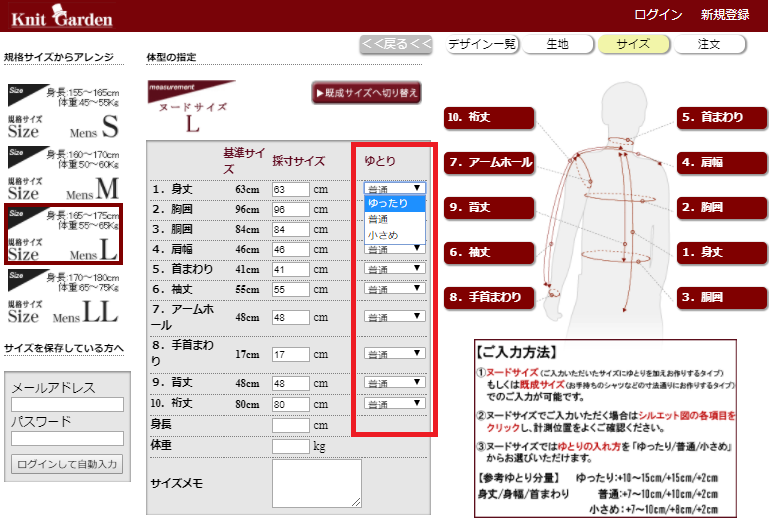This screenshot has height=522, width=769.
Task: Click the 肩幅 measurement input field
Action: pyautogui.click(x=291, y=250)
